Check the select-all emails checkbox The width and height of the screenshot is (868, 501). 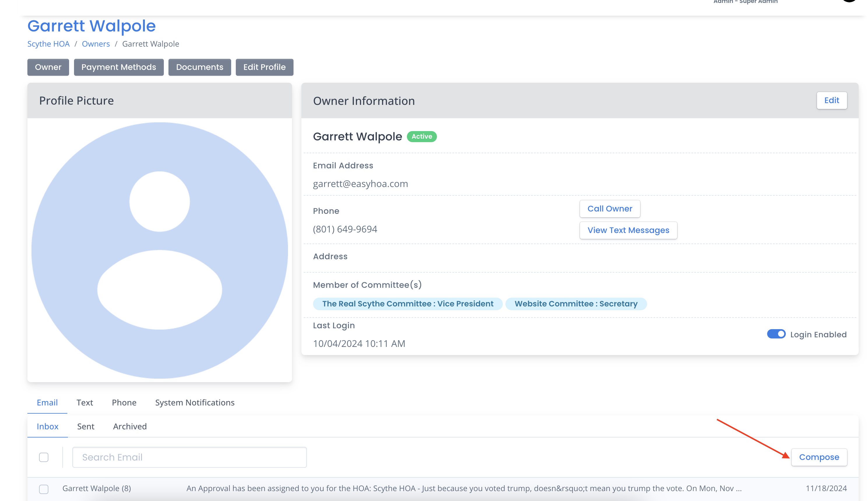point(44,457)
